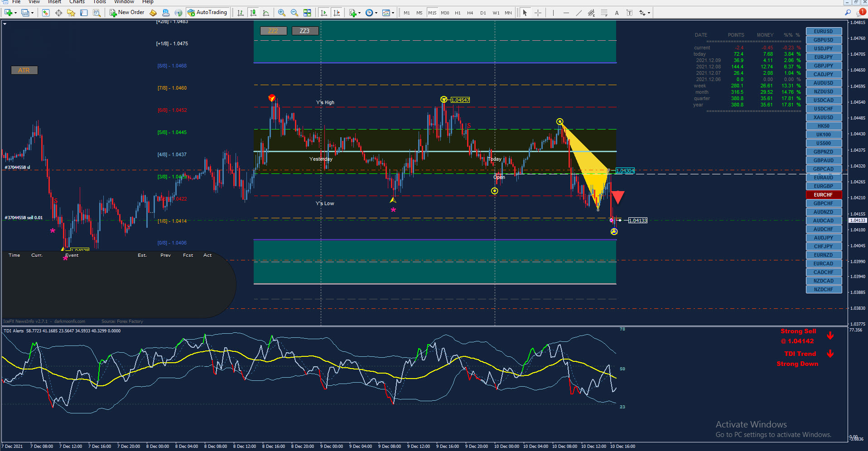Toggle the AutoTrading button

(207, 13)
